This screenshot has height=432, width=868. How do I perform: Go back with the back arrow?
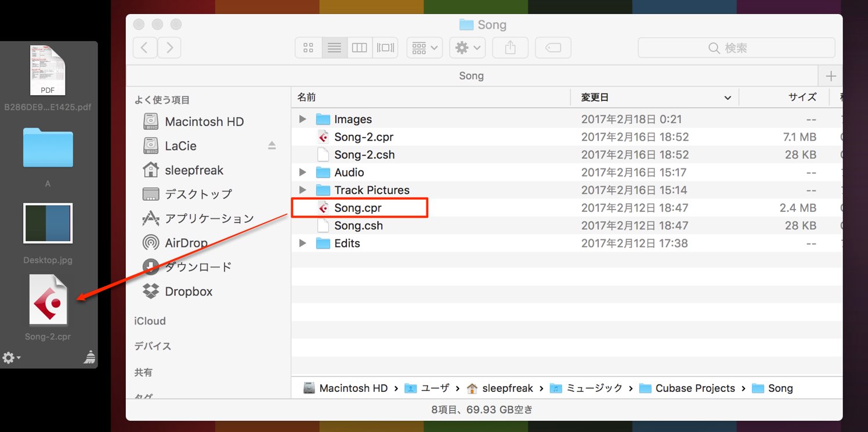144,48
